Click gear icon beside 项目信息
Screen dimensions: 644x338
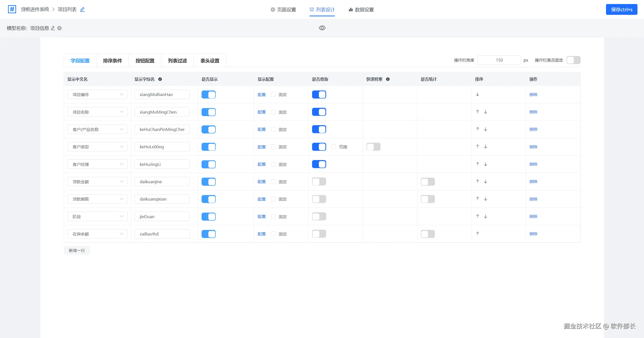[x=59, y=28]
